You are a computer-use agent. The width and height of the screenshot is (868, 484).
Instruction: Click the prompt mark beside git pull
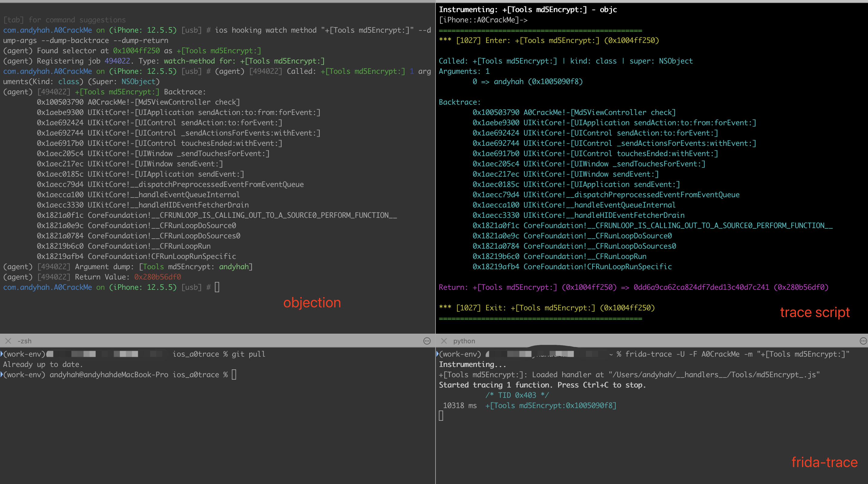point(2,354)
